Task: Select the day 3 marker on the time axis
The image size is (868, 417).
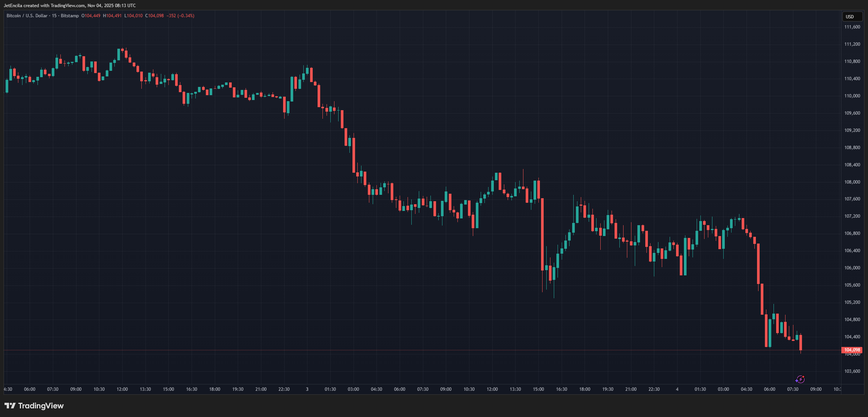Action: pyautogui.click(x=307, y=389)
